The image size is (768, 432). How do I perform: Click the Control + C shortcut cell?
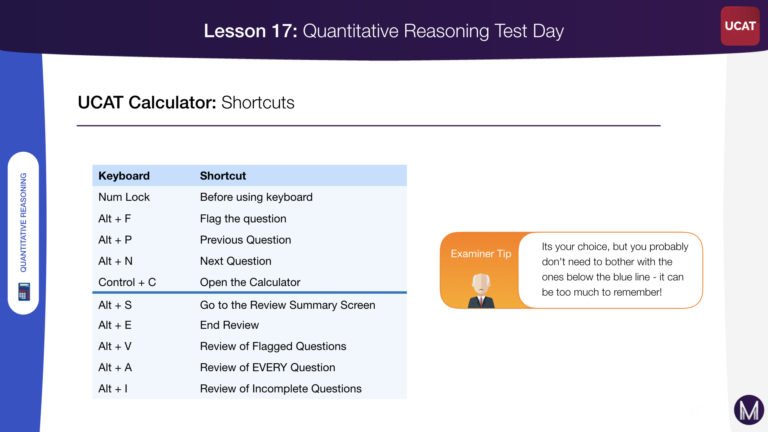[x=127, y=282]
